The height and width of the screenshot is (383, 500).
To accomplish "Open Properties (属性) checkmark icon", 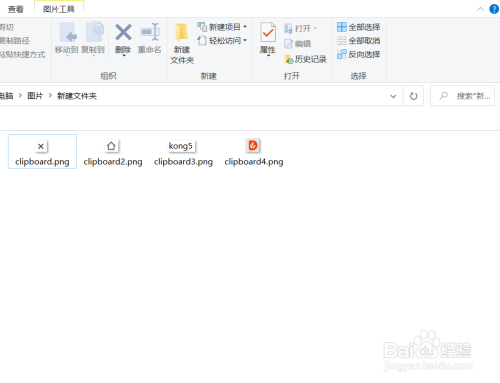I will click(268, 33).
